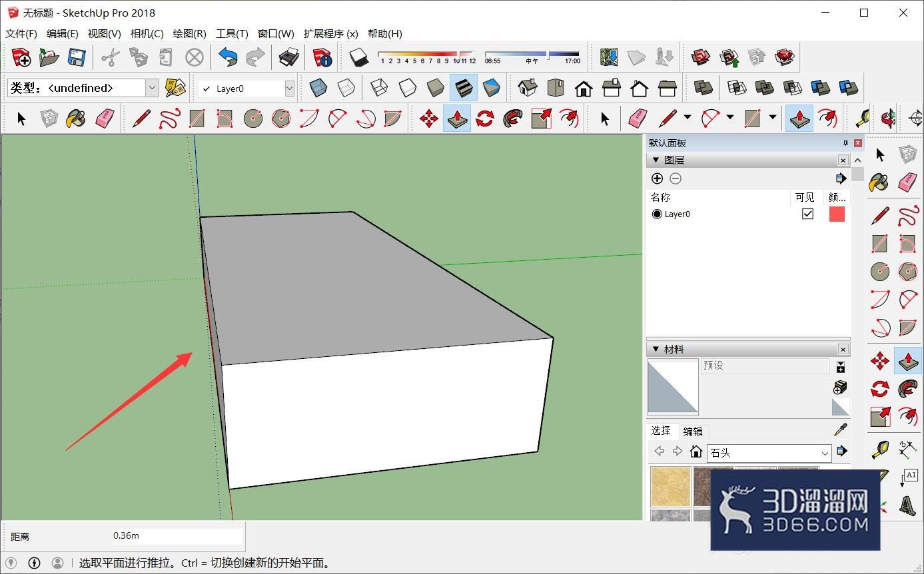Add a new layer with plus button

click(x=657, y=178)
